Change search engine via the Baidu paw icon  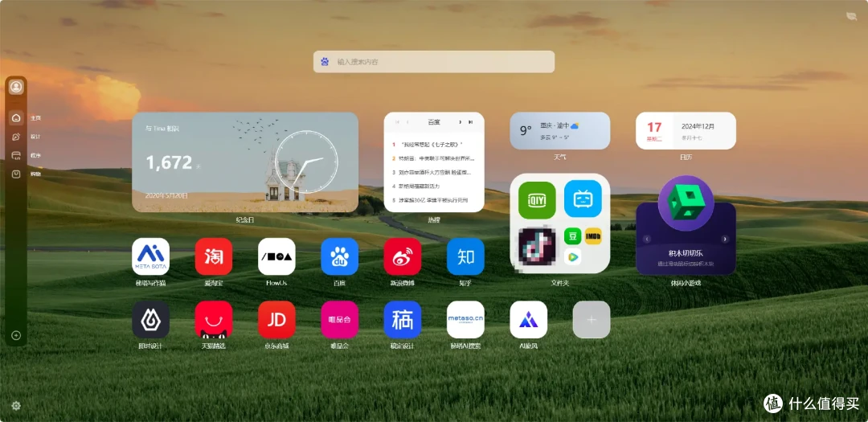[325, 61]
